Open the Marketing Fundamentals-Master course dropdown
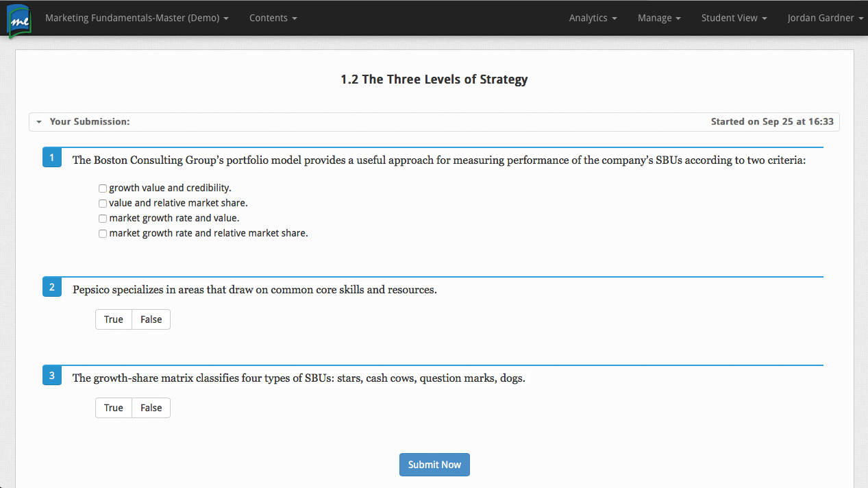The height and width of the screenshot is (488, 868). pyautogui.click(x=136, y=18)
